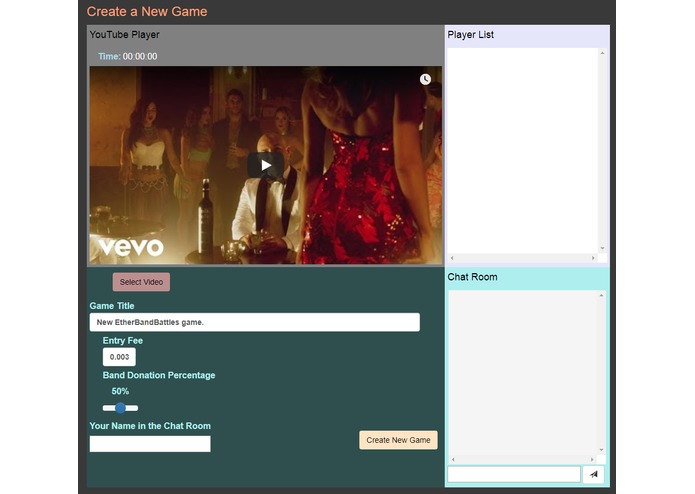Click the Your Name in the Chat Room field
Image resolution: width=695 pixels, height=494 pixels.
150,444
